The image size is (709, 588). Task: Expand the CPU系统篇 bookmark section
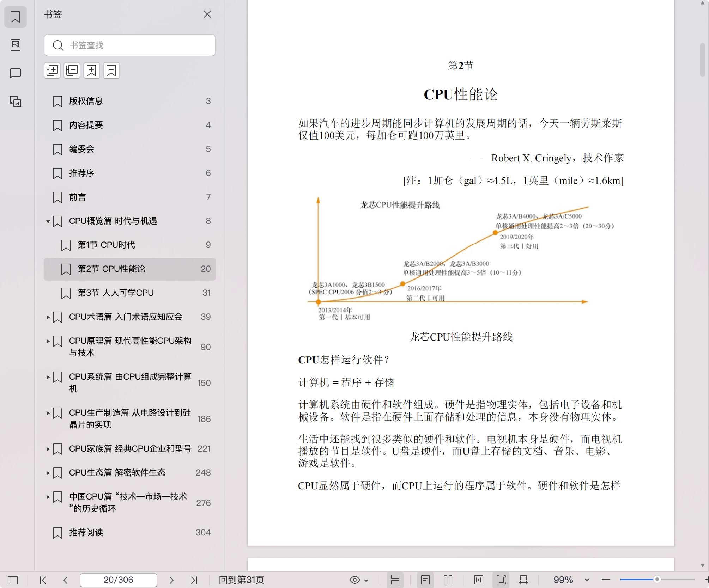[x=48, y=377]
